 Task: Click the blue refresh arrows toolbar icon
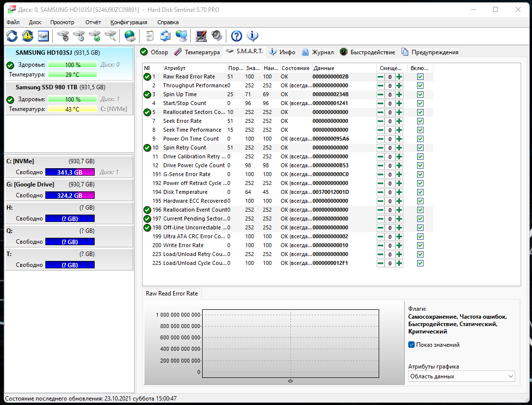[x=12, y=36]
